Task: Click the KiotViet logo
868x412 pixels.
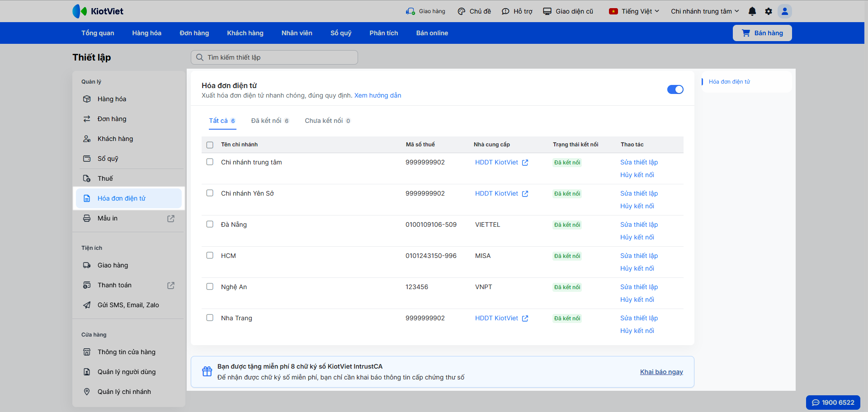Action: pyautogui.click(x=98, y=11)
